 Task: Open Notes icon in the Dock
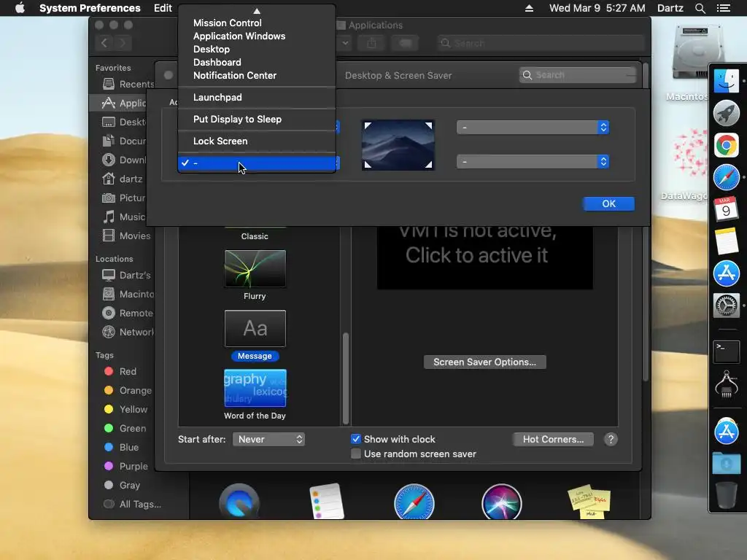coord(726,241)
